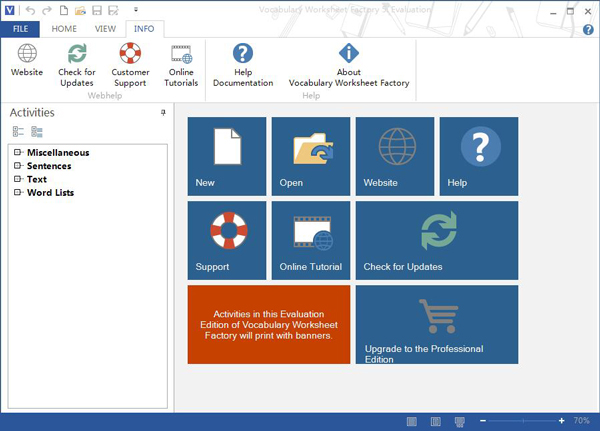Click Upgrade to the Professional Edition tile
Screen dimensions: 600x431
[x=437, y=325]
